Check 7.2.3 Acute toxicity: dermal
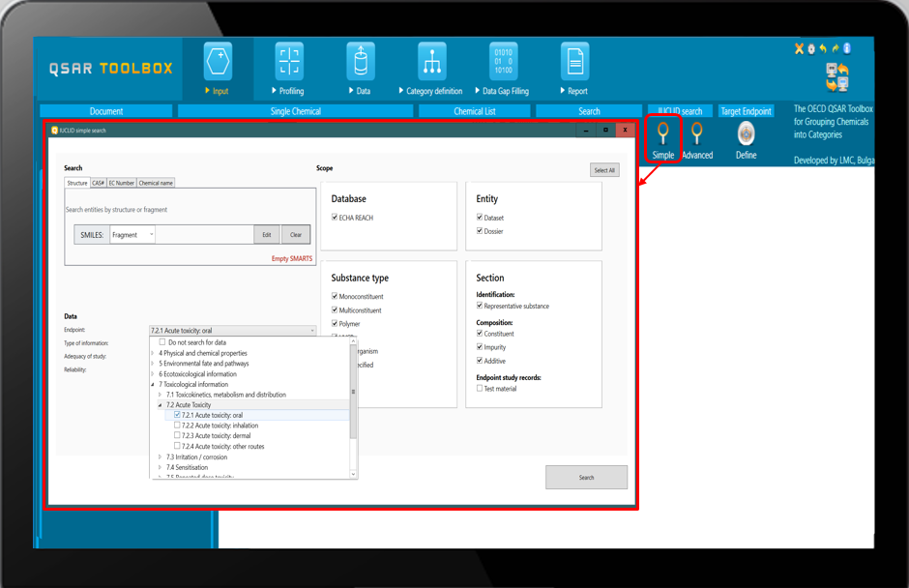The height and width of the screenshot is (588, 909). [x=177, y=435]
